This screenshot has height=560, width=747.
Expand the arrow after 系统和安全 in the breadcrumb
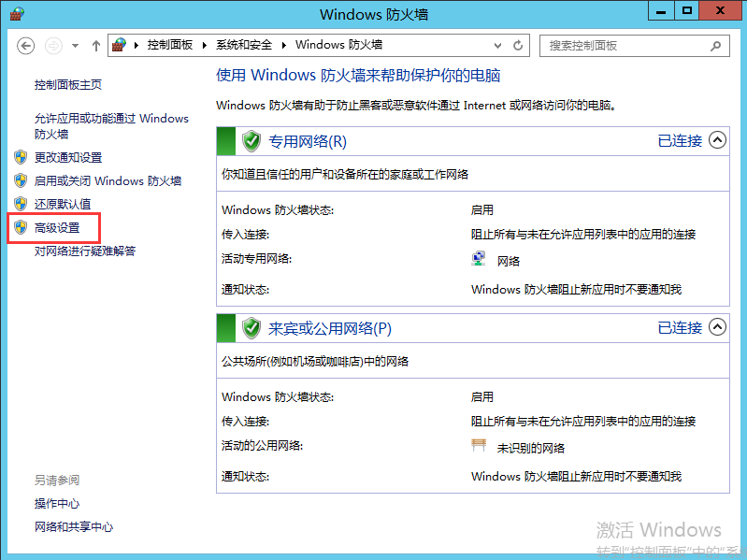pyautogui.click(x=284, y=45)
